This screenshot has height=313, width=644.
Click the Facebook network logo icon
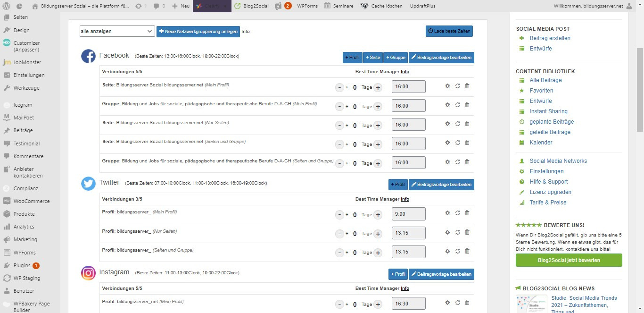[x=88, y=56]
